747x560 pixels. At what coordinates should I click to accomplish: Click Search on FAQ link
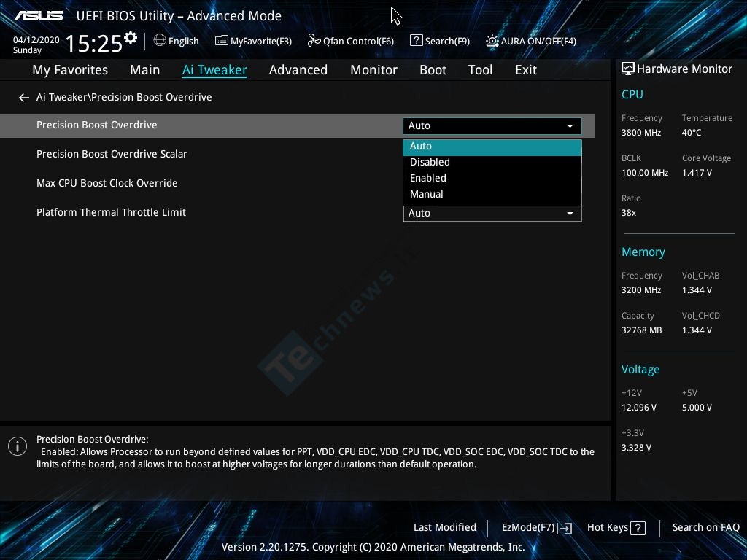point(705,528)
